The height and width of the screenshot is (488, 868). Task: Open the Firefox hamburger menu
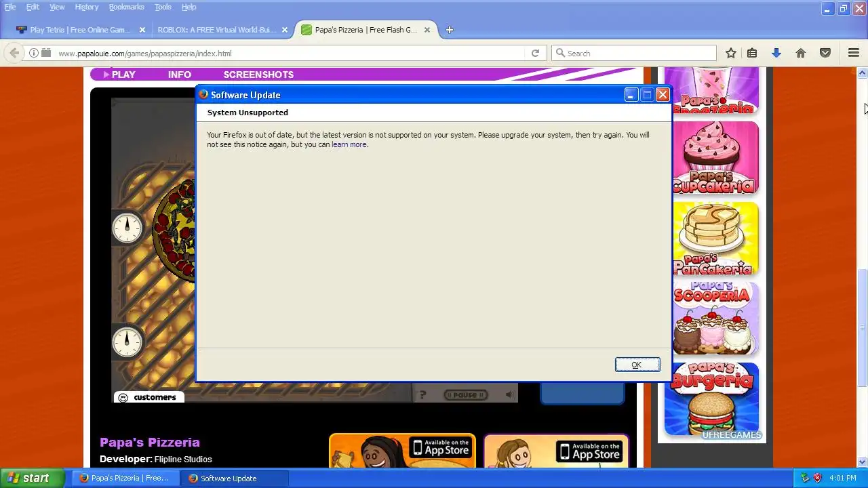tap(854, 53)
